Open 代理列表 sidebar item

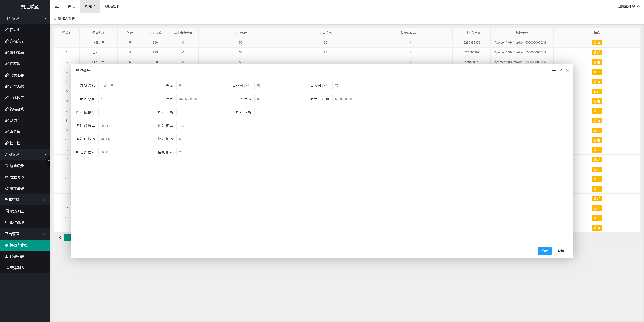coord(16,257)
